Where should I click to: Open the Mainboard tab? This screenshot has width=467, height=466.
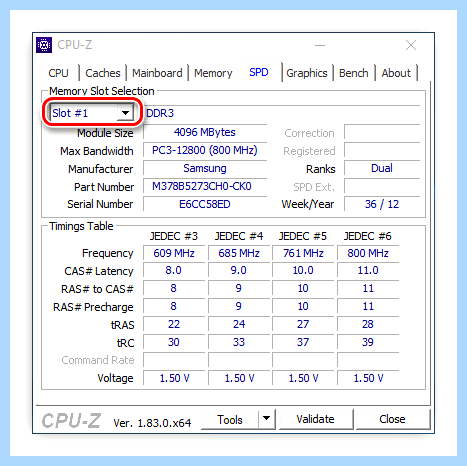coord(157,73)
